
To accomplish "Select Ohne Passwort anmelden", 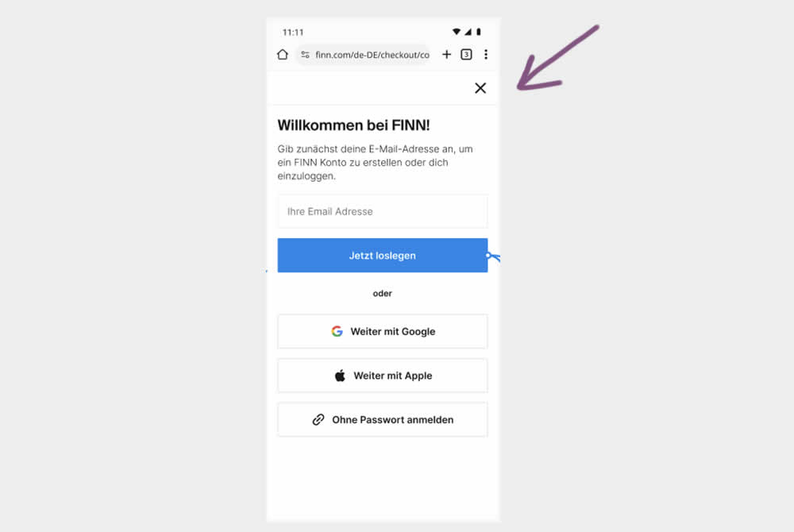I will tap(383, 419).
